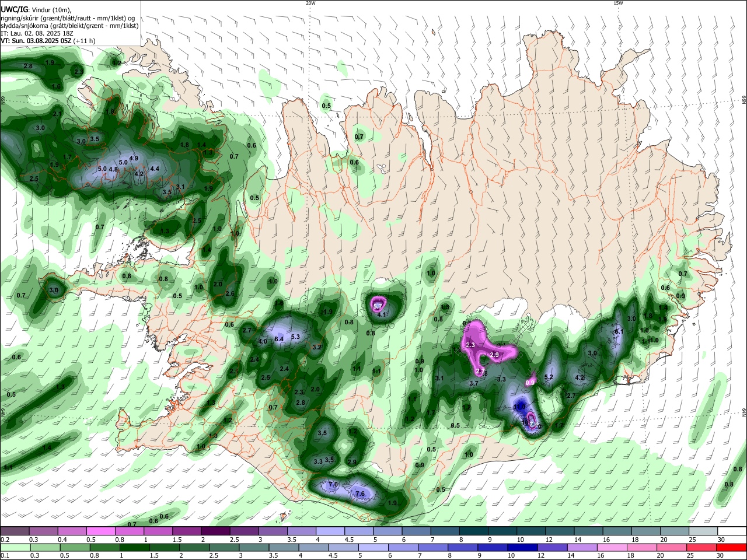Pick the palest green 0.1–0.3 swatch in bottom row

(x=15, y=547)
